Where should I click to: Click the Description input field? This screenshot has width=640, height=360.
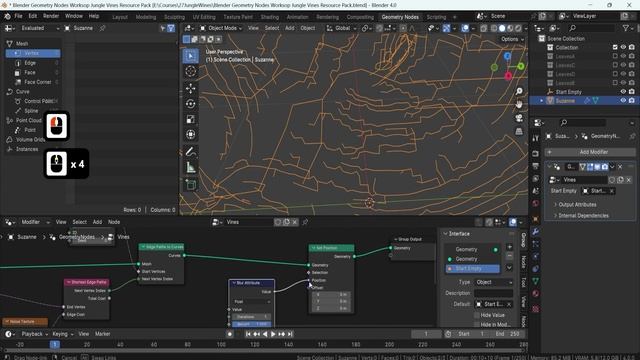(493, 293)
